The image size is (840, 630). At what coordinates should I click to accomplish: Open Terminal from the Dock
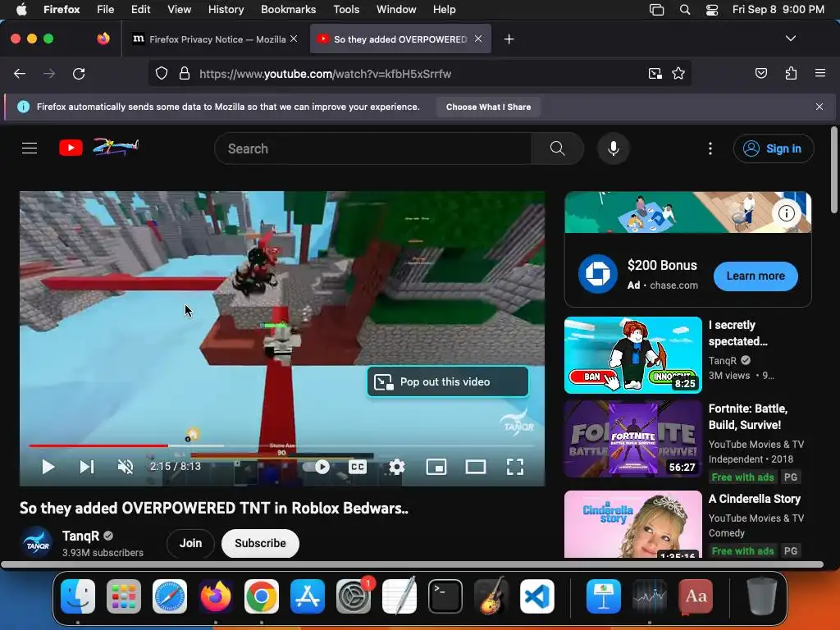point(445,596)
